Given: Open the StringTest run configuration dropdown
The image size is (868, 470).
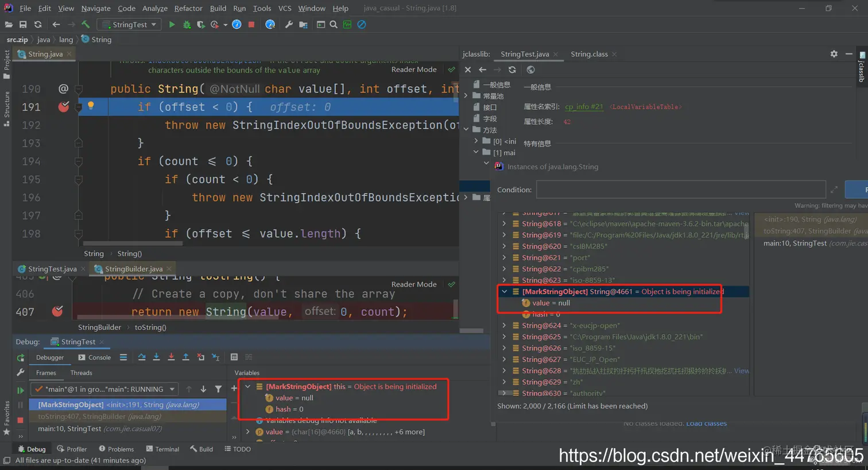Looking at the screenshot, I should (129, 25).
